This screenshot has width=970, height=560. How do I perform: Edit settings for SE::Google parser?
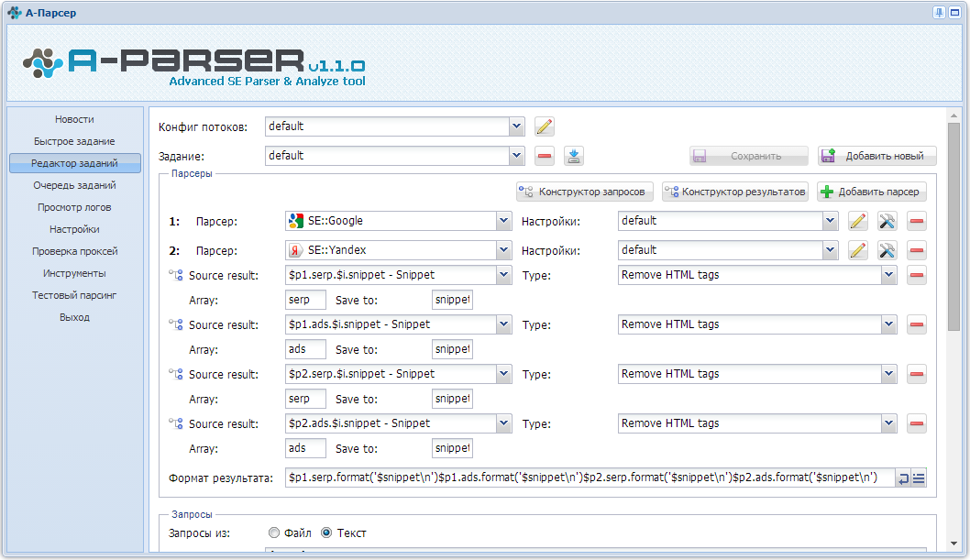point(857,221)
